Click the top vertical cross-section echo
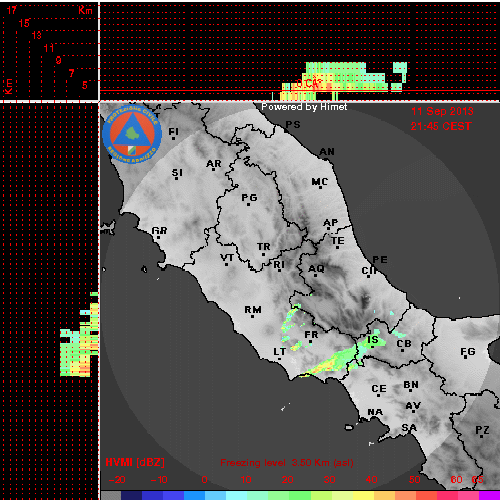500x500 pixels. 340,81
